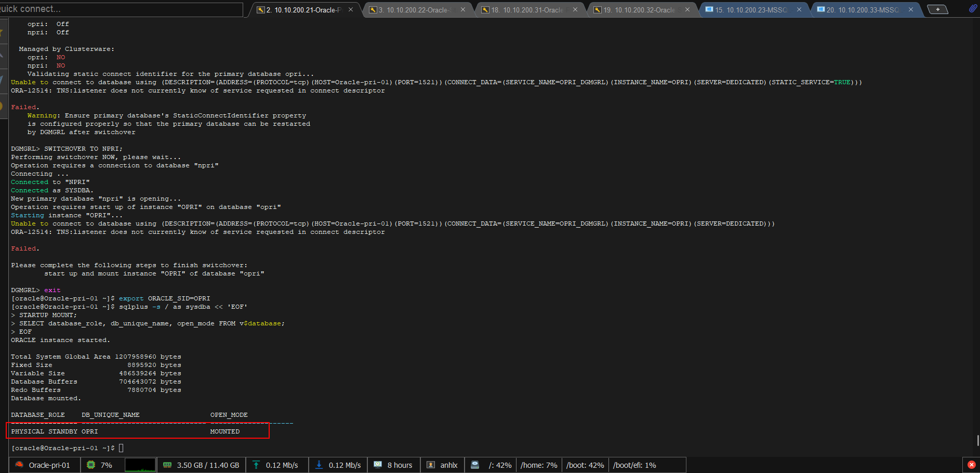Click the key icon on the 10.10.200.22 tab
This screenshot has height=473, width=980.
click(373, 10)
